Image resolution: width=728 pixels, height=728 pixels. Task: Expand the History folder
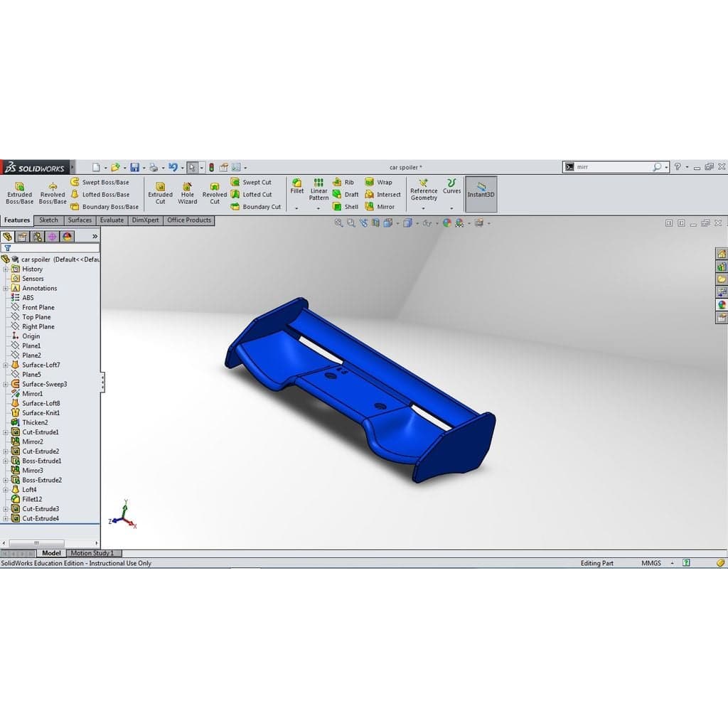[x=6, y=269]
